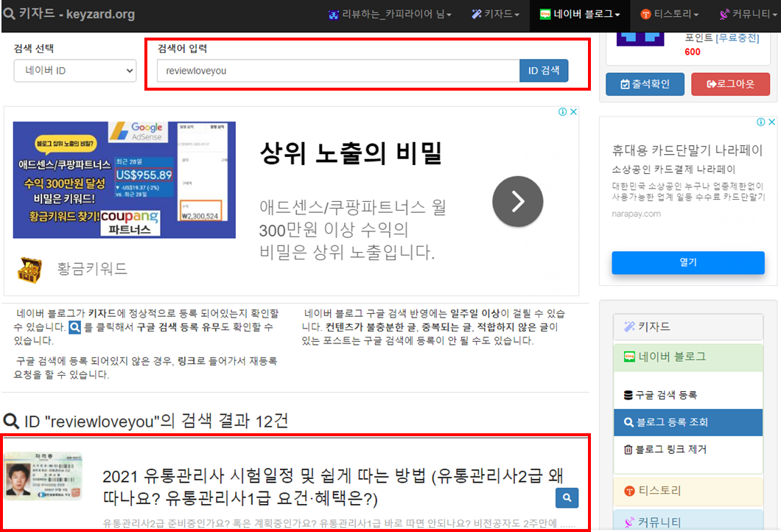Expand the 티스토리 top menu
This screenshot has height=532, width=781.
670,14
